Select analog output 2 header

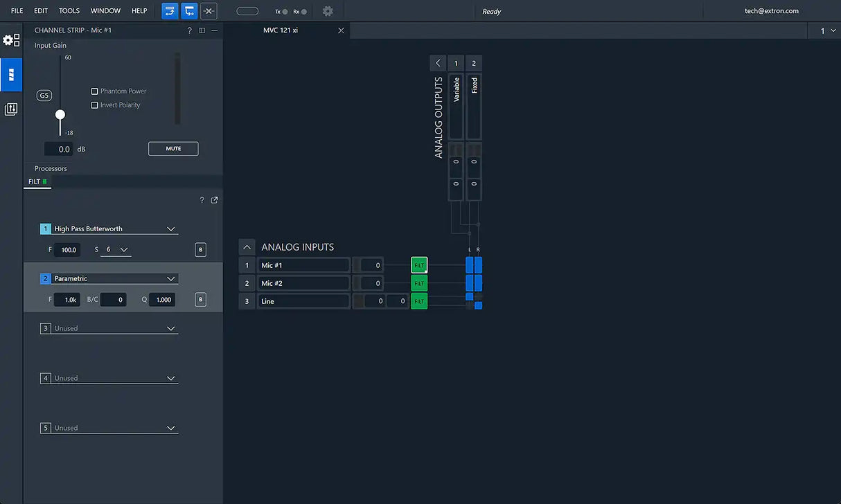coord(474,63)
